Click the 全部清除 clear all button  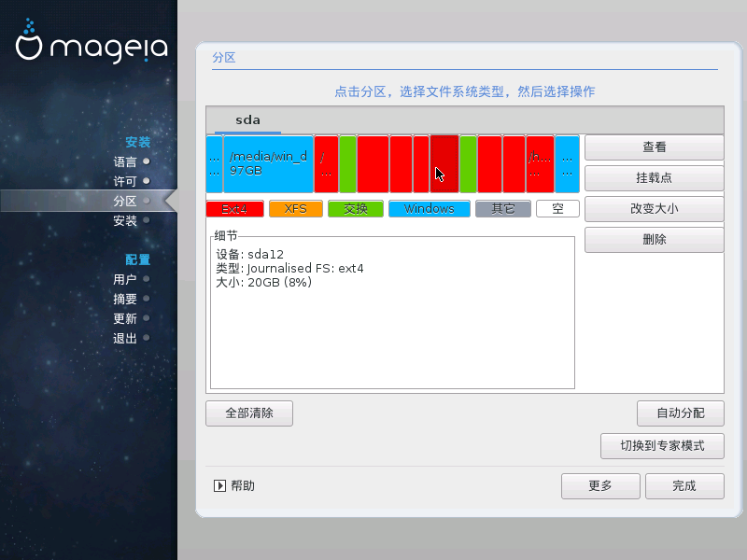point(249,413)
